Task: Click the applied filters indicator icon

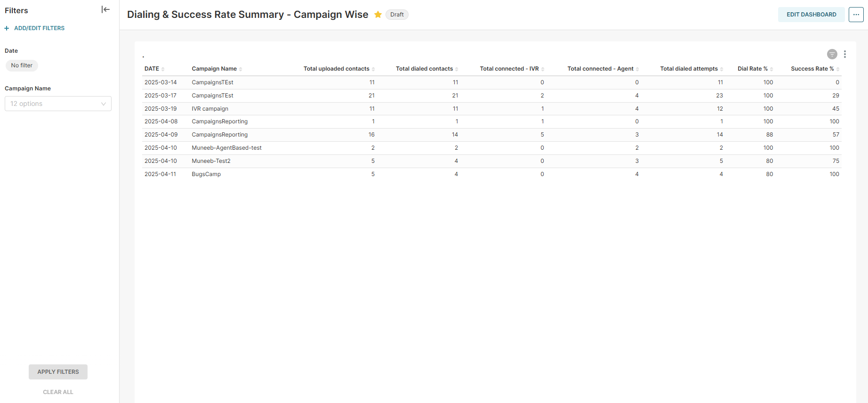Action: 832,54
